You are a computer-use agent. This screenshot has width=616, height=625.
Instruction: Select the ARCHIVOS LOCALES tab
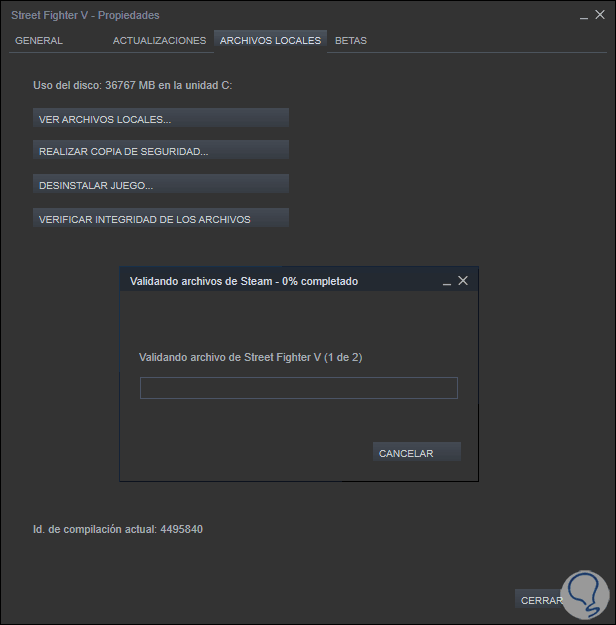[x=270, y=41]
